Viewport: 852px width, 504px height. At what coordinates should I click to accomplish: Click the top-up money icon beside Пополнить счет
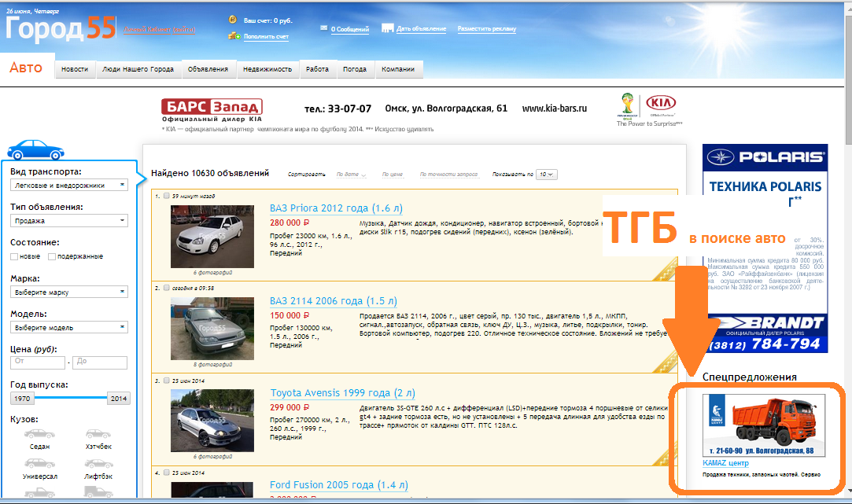point(234,36)
